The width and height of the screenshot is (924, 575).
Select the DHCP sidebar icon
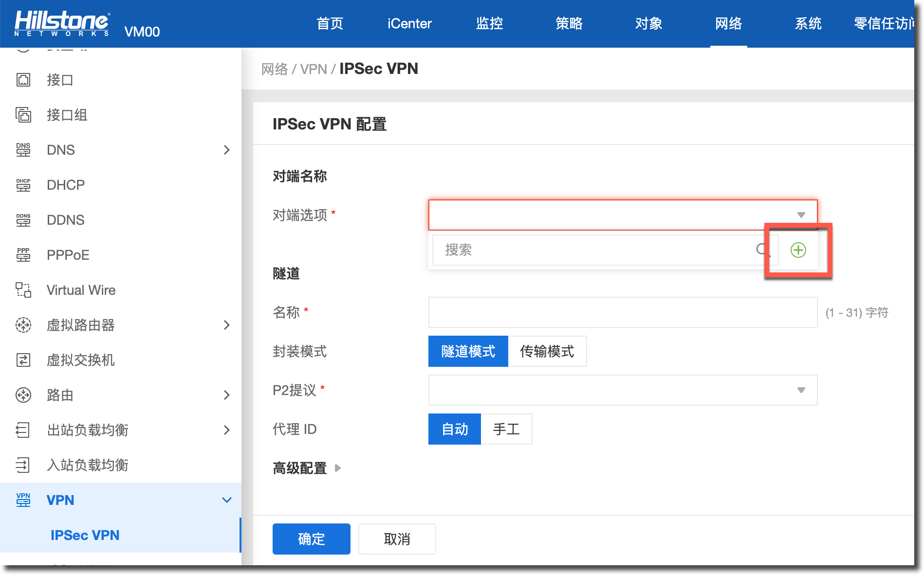point(23,185)
